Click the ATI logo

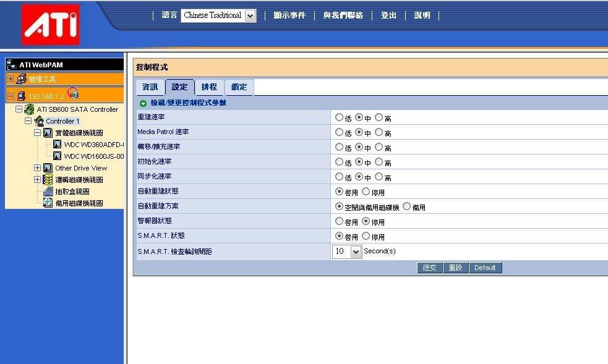(50, 25)
